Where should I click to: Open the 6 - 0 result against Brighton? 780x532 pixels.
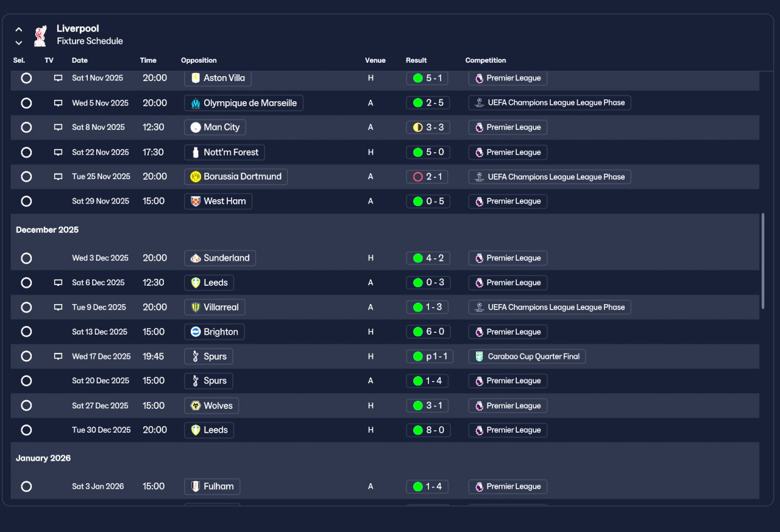point(428,332)
